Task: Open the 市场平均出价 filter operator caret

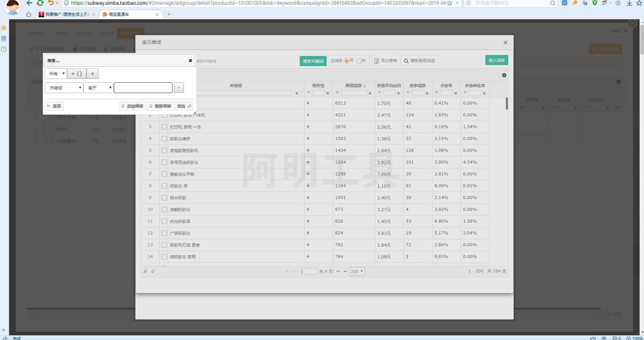Action: tap(379, 93)
